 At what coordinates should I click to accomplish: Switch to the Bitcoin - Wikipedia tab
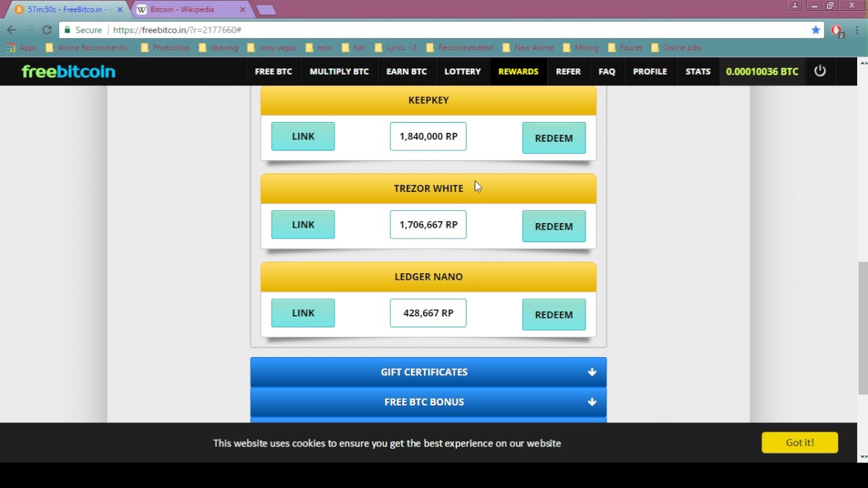(x=183, y=9)
